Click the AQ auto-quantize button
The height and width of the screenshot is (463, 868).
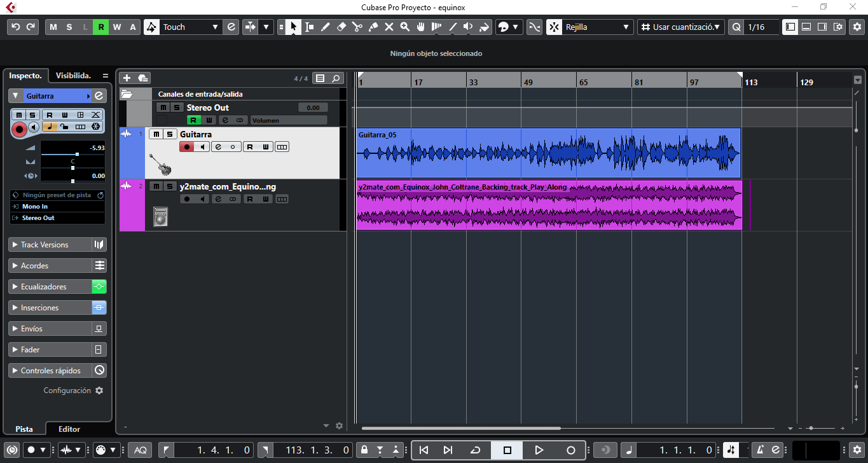pos(140,450)
